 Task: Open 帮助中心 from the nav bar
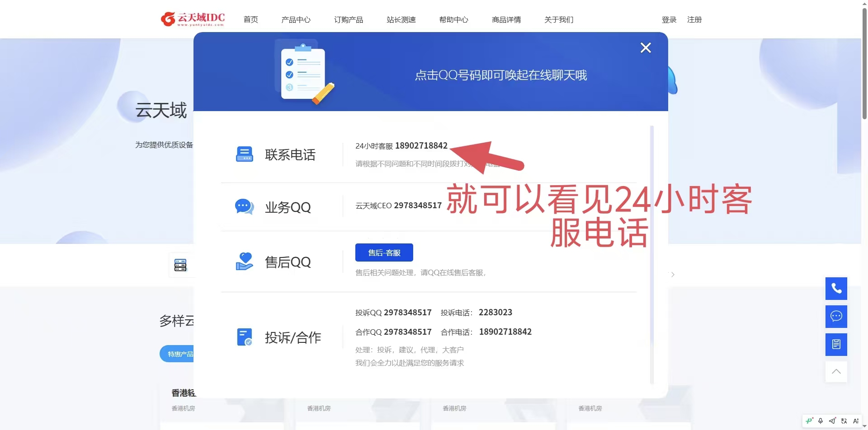click(454, 20)
